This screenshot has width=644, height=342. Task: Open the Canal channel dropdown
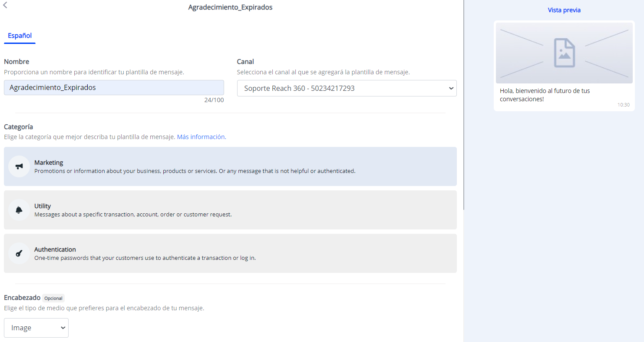pos(347,88)
